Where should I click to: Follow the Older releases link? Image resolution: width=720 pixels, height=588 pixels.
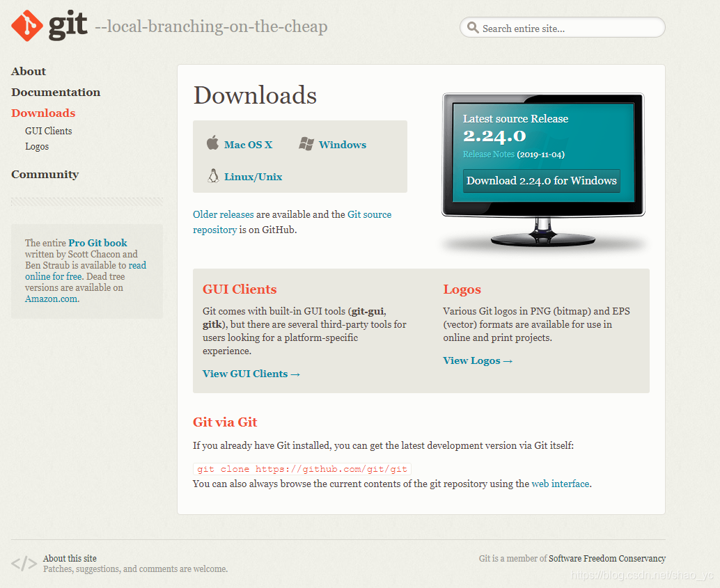click(x=223, y=214)
